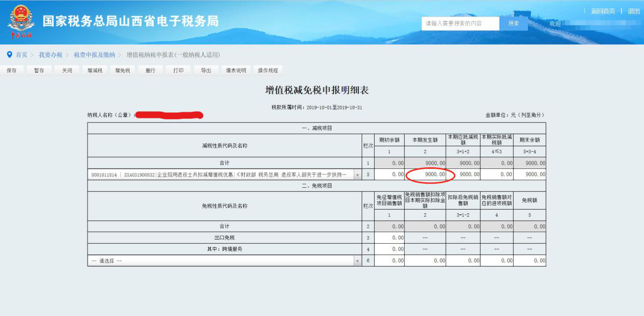Click the 二、免税项目 section header
This screenshot has width=644, height=316.
[317, 186]
